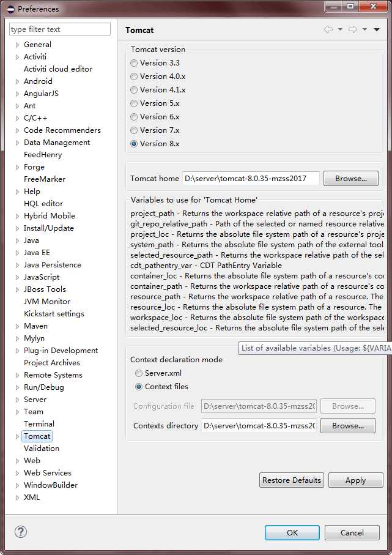
Task: Click the workspace_loc variable line
Action: tap(257, 317)
